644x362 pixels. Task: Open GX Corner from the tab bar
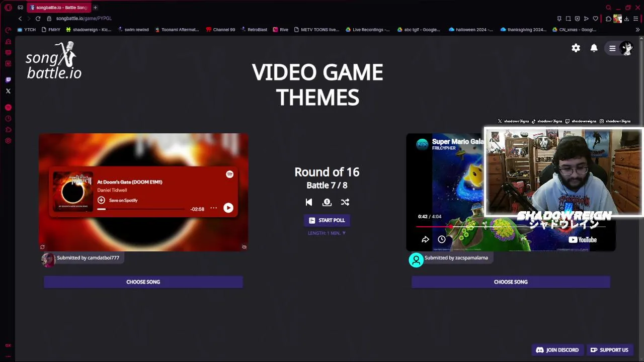20,8
